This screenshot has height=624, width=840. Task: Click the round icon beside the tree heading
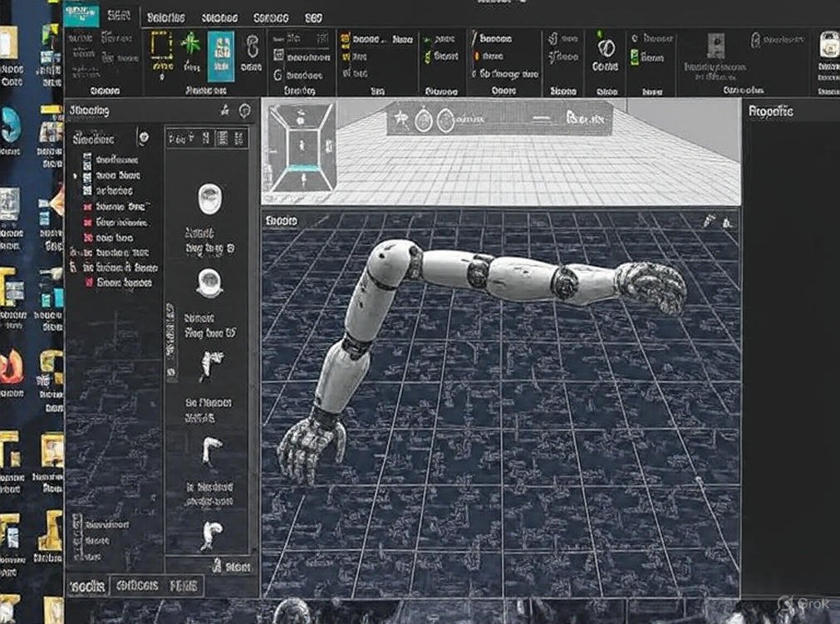pyautogui.click(x=144, y=138)
